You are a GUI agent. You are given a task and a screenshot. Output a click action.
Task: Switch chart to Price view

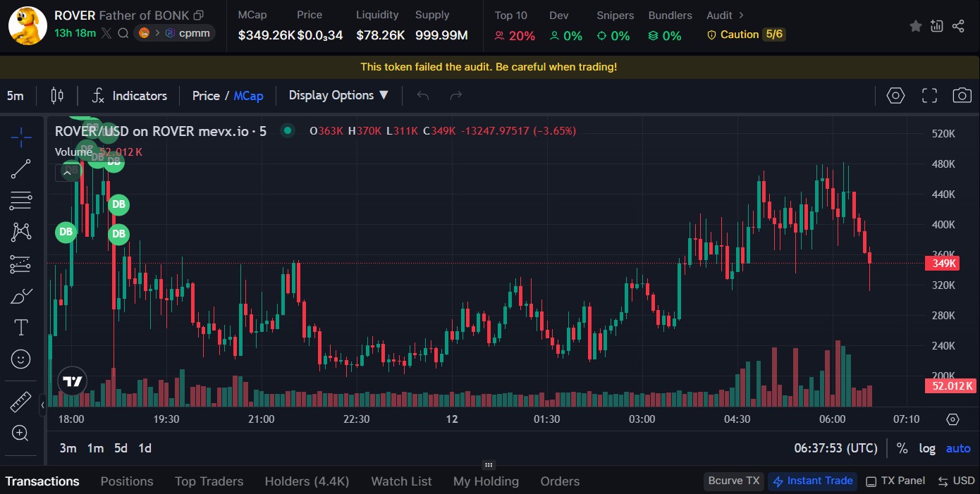[x=206, y=96]
